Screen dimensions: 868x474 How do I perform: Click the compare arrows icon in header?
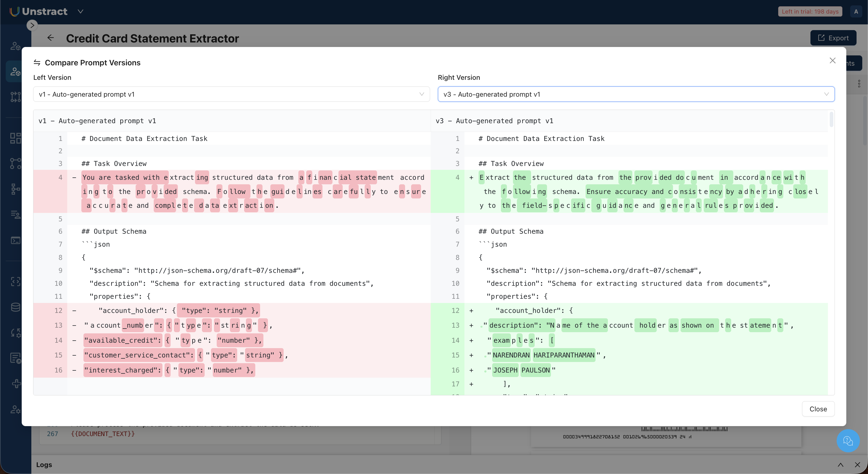coord(37,63)
